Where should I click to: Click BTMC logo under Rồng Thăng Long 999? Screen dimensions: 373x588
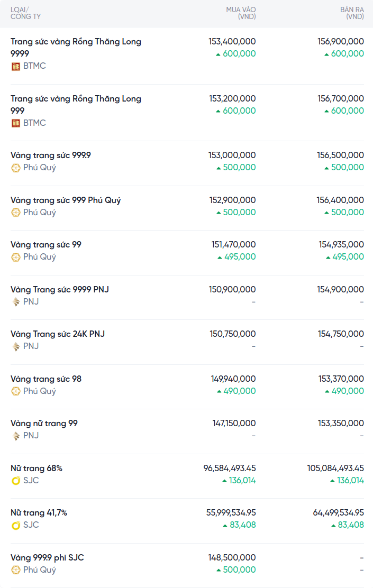coord(16,123)
